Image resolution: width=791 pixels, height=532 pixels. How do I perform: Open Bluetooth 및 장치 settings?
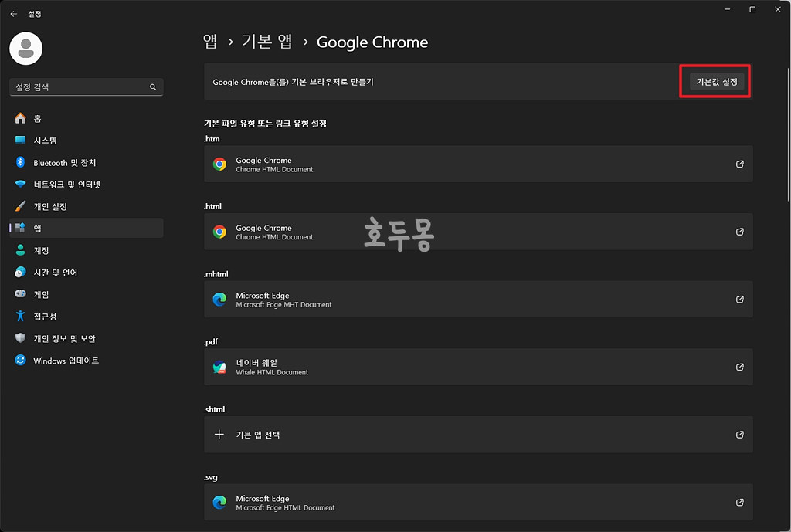pyautogui.click(x=87, y=162)
